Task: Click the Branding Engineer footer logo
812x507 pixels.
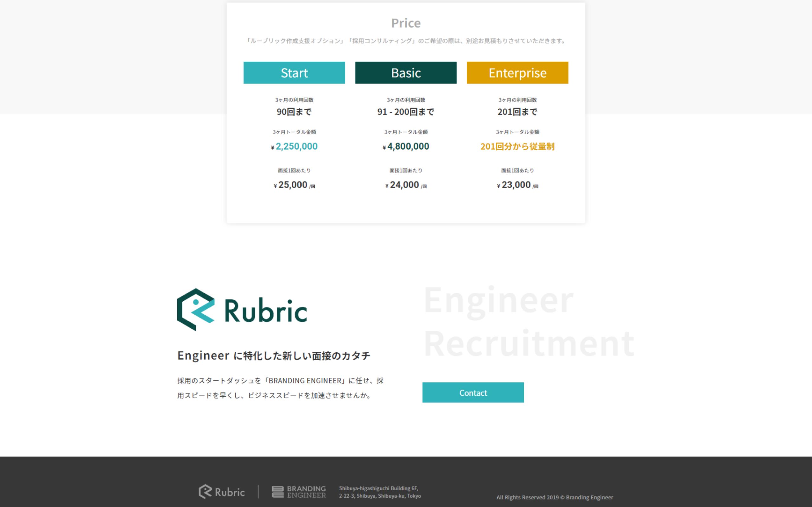Action: 298,492
